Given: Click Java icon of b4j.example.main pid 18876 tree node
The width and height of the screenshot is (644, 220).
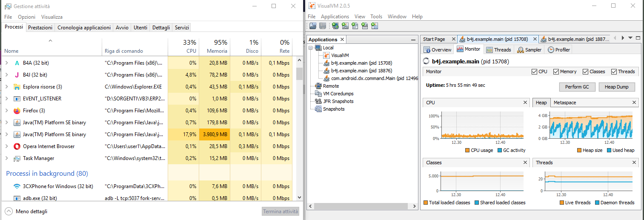Looking at the screenshot, I should [x=327, y=71].
